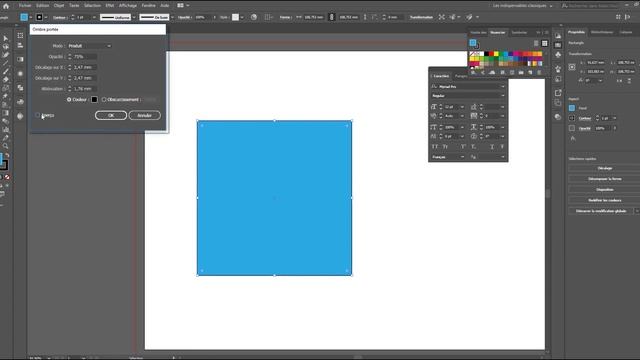Open the Artboards panel icon in collapsed dock
The height and width of the screenshot is (360, 640).
point(20,36)
